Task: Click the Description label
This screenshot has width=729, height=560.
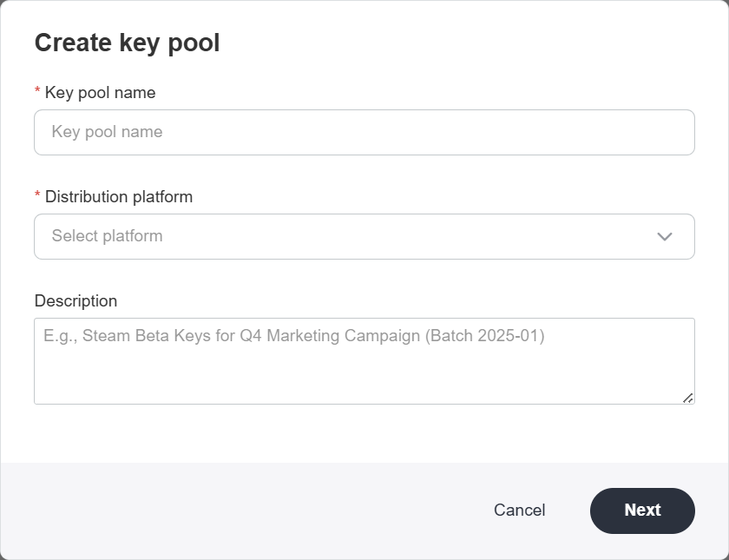Action: 76,300
